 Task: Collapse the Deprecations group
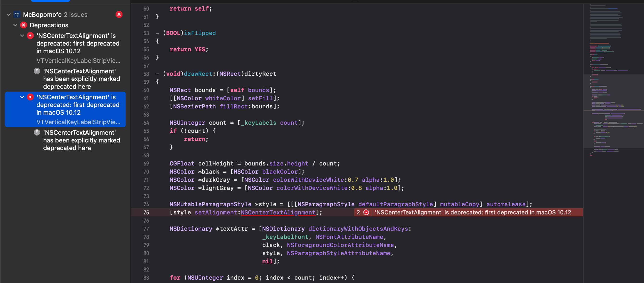pos(16,25)
